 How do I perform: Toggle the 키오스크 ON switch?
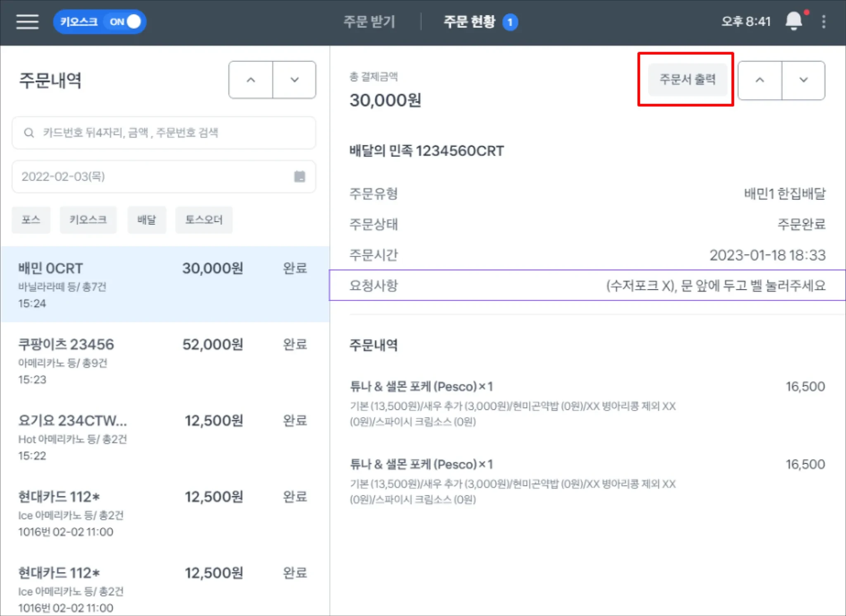(x=124, y=21)
